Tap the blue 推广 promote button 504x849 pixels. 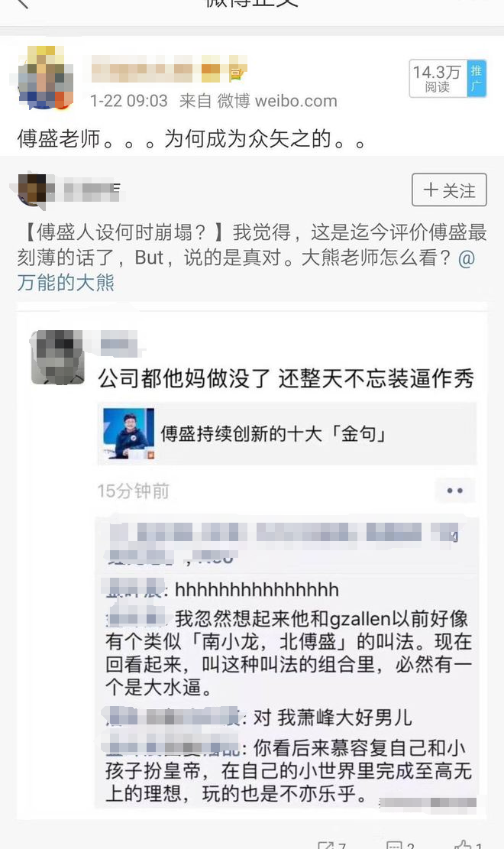[x=477, y=79]
